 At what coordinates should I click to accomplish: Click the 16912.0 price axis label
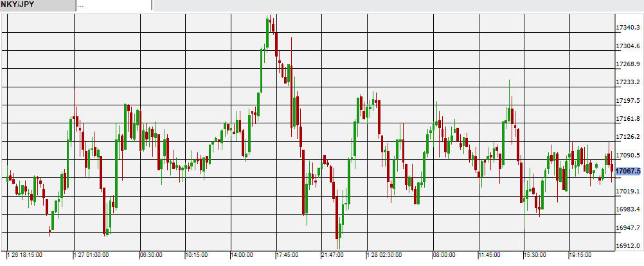[x=628, y=245]
